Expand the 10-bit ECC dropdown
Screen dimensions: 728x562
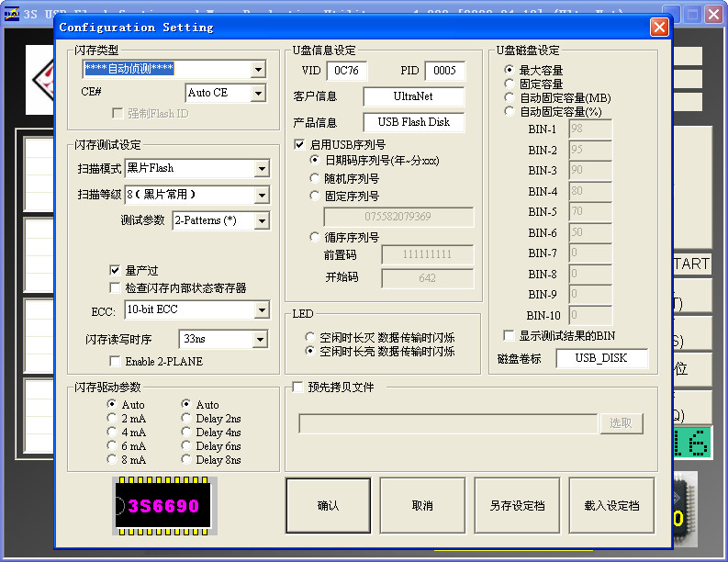pyautogui.click(x=262, y=309)
